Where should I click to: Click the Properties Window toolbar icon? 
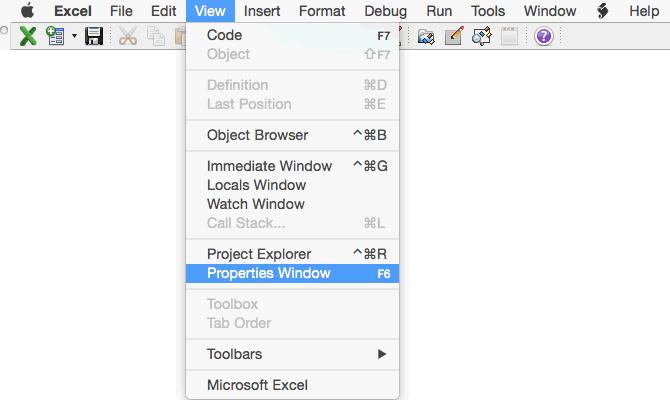point(454,36)
